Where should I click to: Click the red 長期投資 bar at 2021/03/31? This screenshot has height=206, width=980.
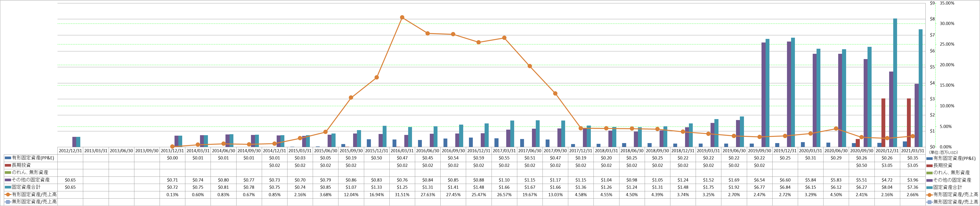(909, 123)
